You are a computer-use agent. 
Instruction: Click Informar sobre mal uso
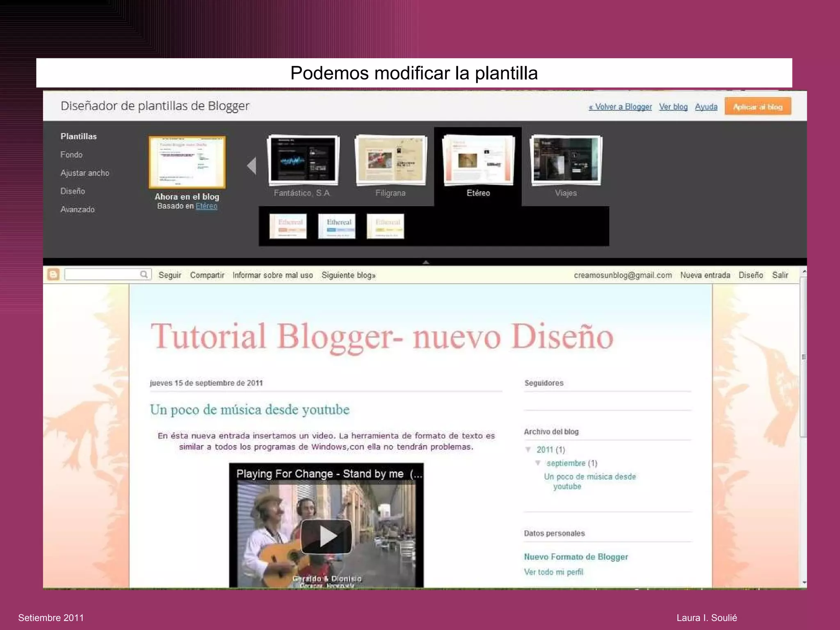click(273, 275)
